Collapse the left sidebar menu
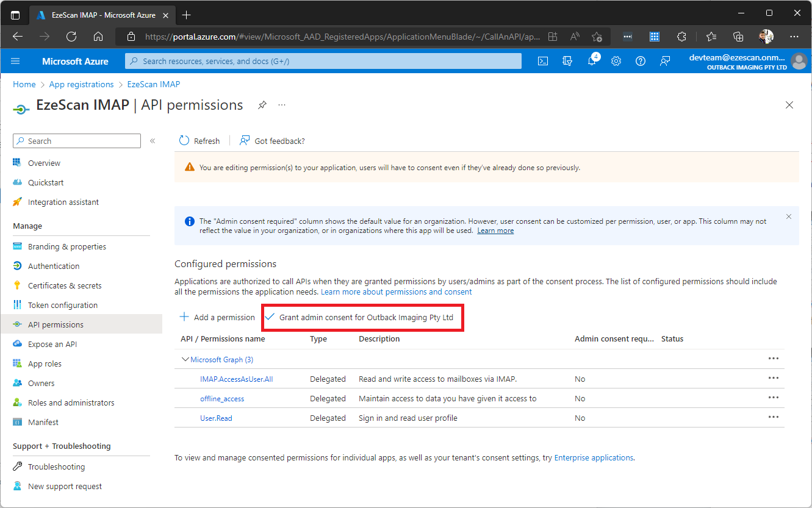Image resolution: width=812 pixels, height=508 pixels. coord(153,141)
